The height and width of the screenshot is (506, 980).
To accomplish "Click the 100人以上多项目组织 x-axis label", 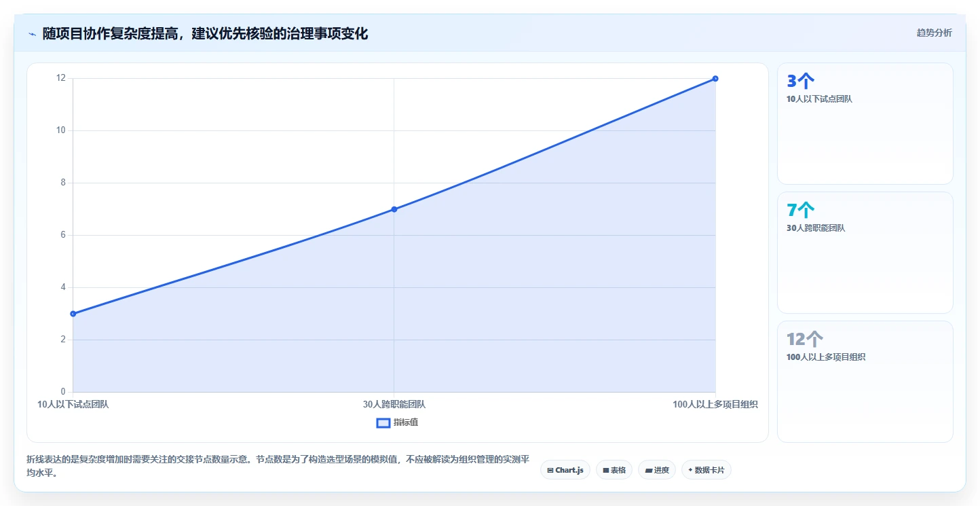I will (715, 404).
